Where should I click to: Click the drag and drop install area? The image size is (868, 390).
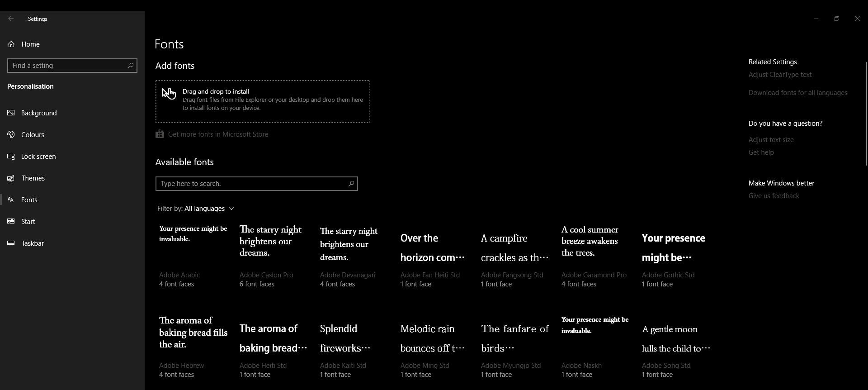click(x=263, y=101)
